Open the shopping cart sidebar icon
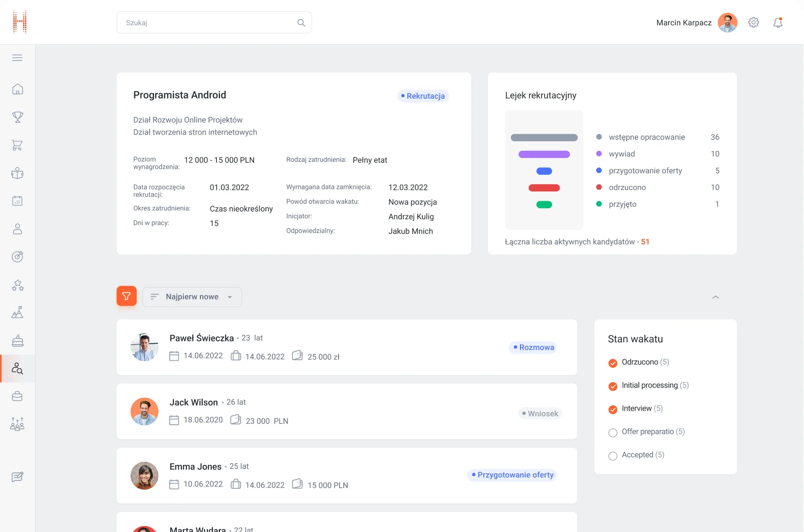 (x=18, y=145)
